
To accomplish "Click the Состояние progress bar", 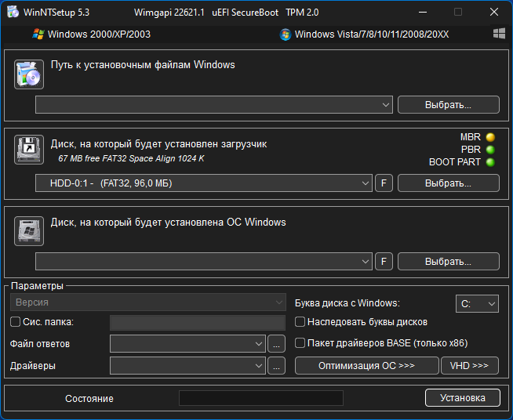I will tap(261, 398).
